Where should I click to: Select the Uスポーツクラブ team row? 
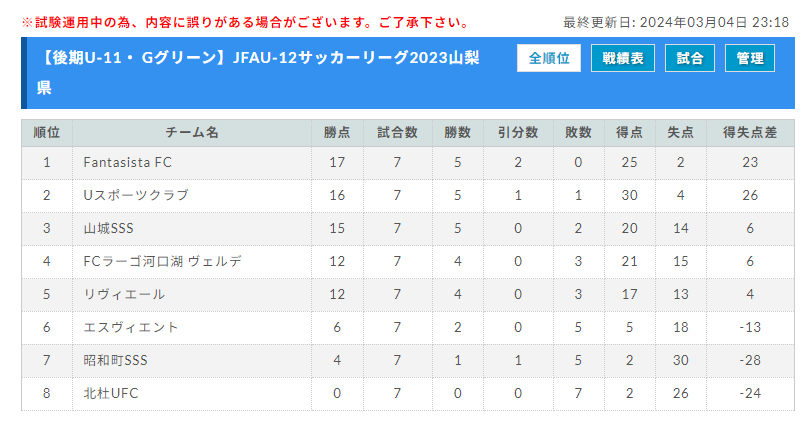[408, 195]
